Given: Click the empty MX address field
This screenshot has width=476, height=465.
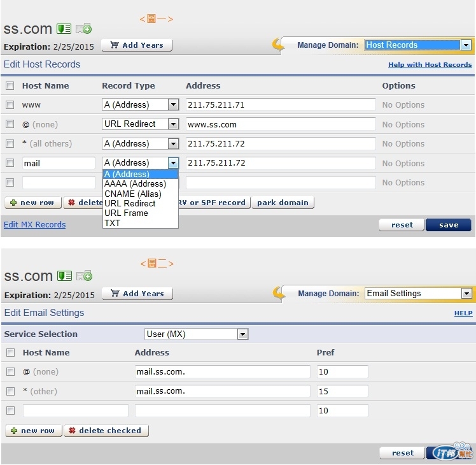Looking at the screenshot, I should pos(223,411).
